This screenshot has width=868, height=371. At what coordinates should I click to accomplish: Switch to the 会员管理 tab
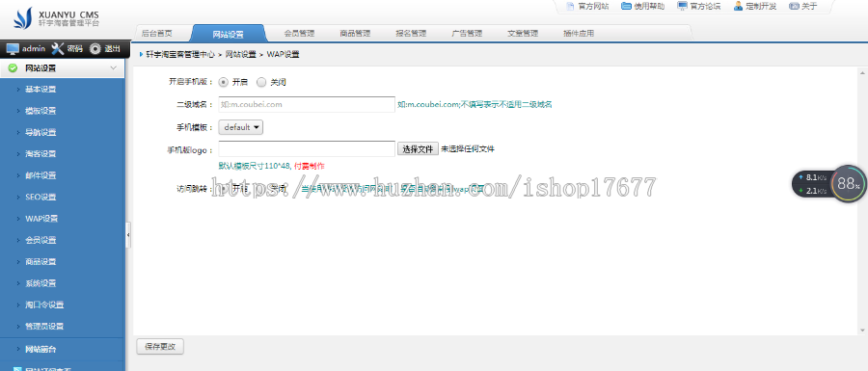click(300, 33)
